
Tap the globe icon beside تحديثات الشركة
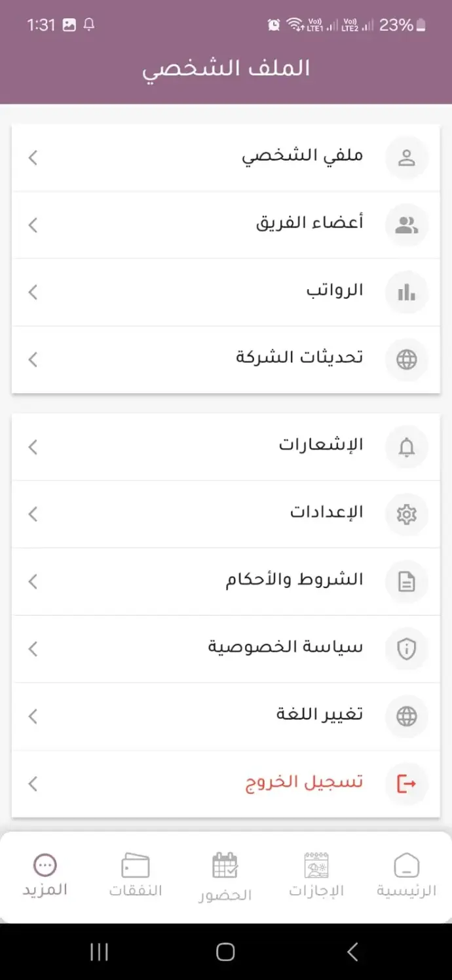pyautogui.click(x=406, y=360)
